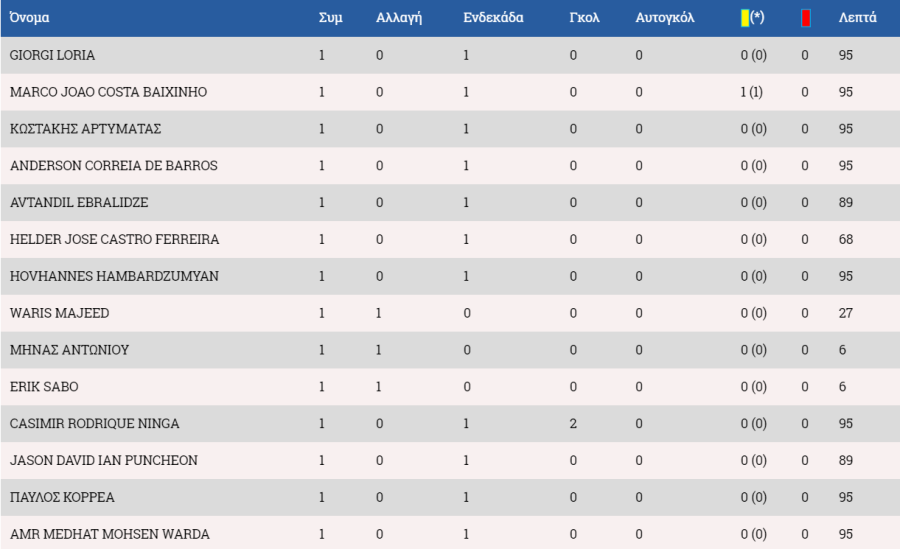Click the Ενδεκάδα column header
The height and width of the screenshot is (549, 900).
coord(493,18)
